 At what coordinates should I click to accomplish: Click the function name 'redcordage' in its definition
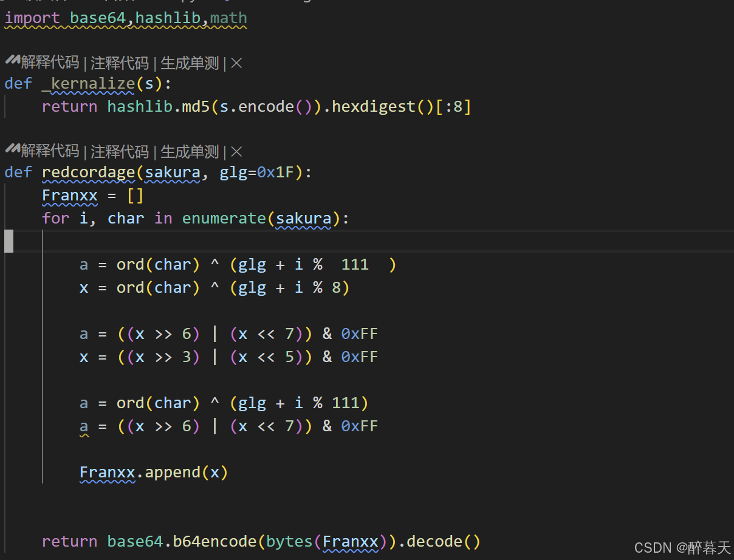click(x=88, y=172)
